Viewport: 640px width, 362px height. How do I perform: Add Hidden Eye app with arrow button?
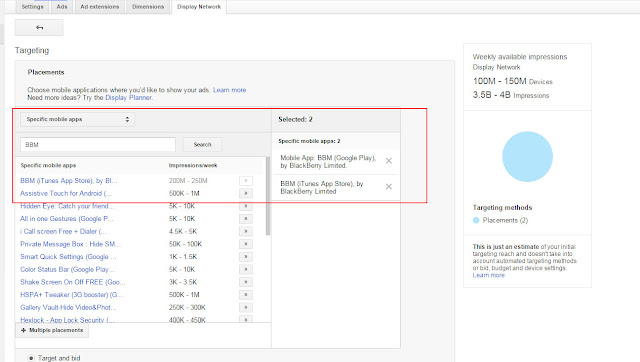(x=246, y=206)
